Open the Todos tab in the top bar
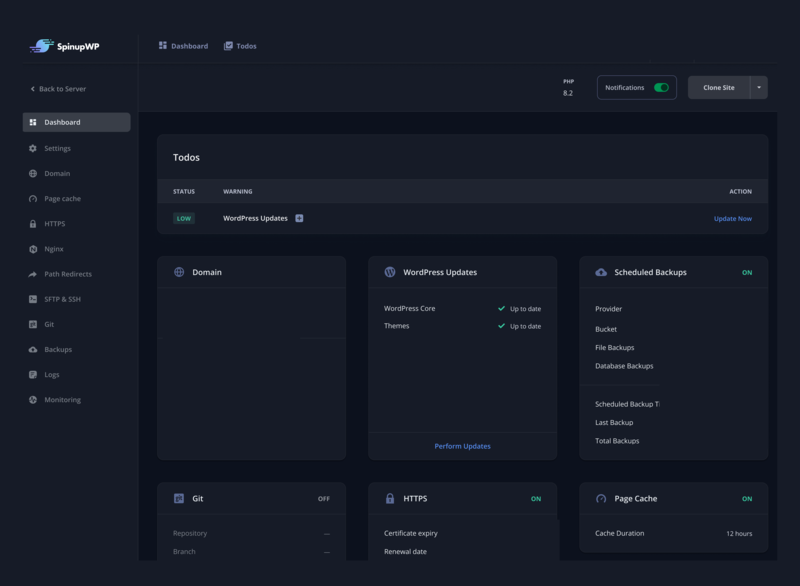Screen dimensions: 800x586 [x=240, y=46]
